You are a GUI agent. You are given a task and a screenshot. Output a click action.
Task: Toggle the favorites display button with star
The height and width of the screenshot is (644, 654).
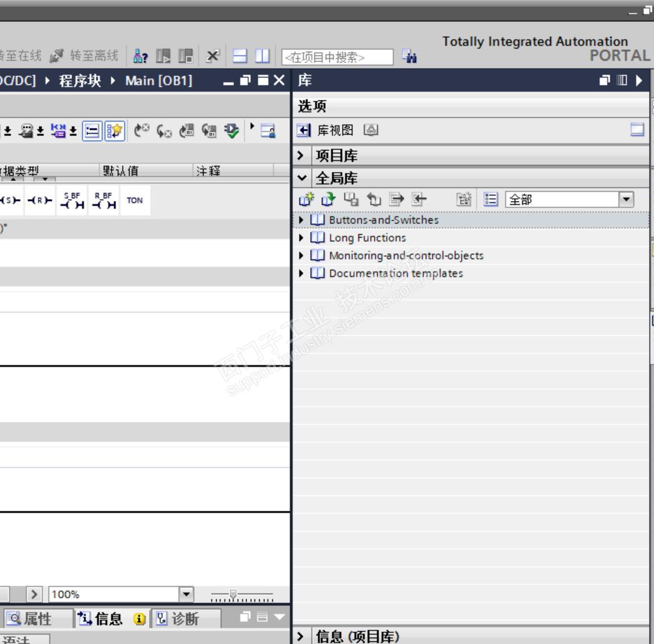coord(115,132)
